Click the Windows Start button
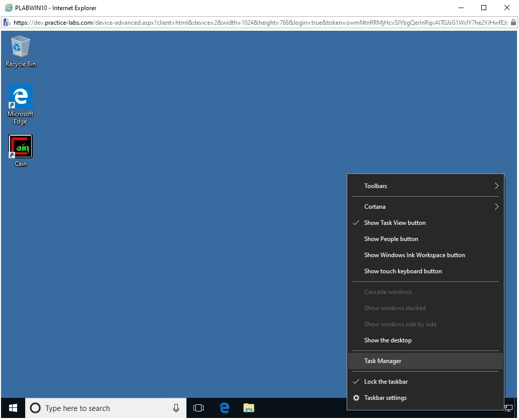519x420 pixels. pyautogui.click(x=13, y=408)
